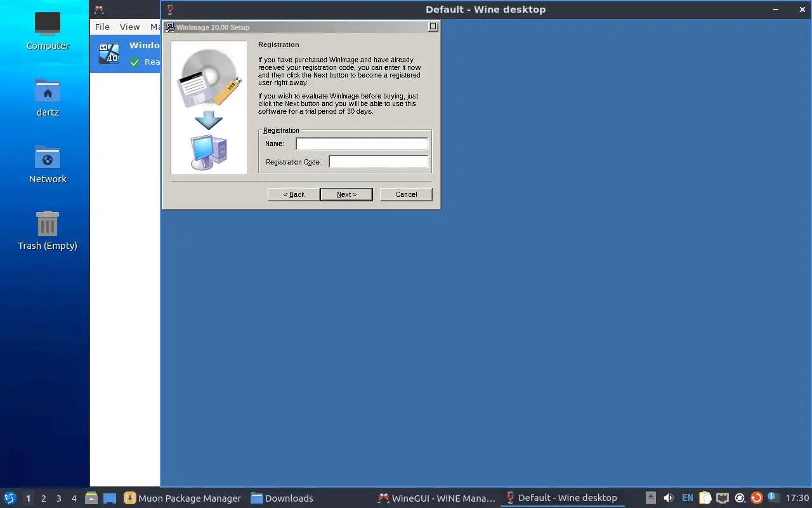812x508 pixels.
Task: Cancel the WinImage installation
Action: click(406, 194)
